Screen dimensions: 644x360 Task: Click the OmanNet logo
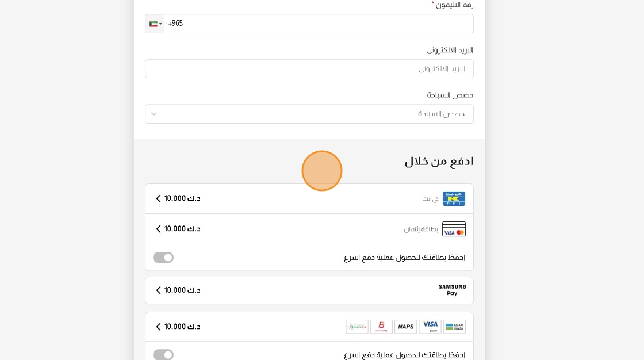point(357,327)
